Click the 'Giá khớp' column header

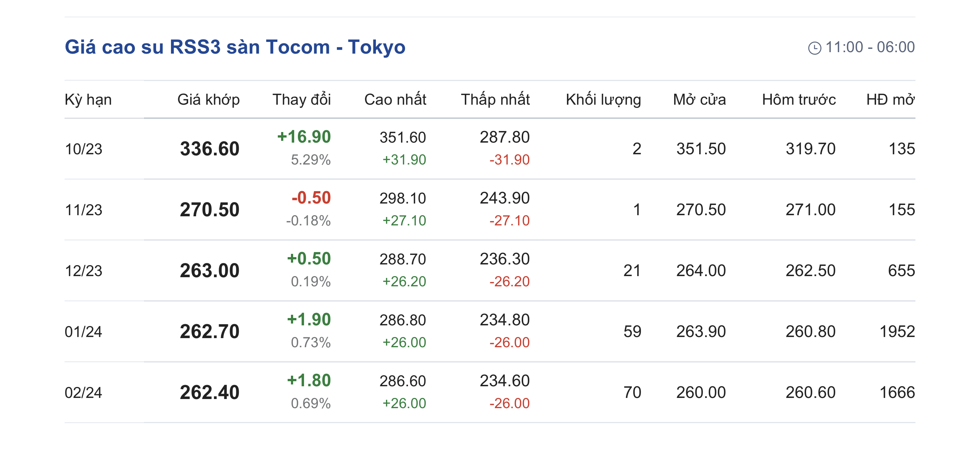click(x=209, y=100)
